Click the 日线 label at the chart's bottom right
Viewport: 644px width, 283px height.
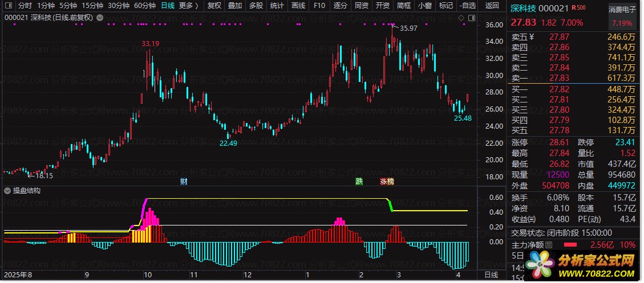(x=491, y=275)
